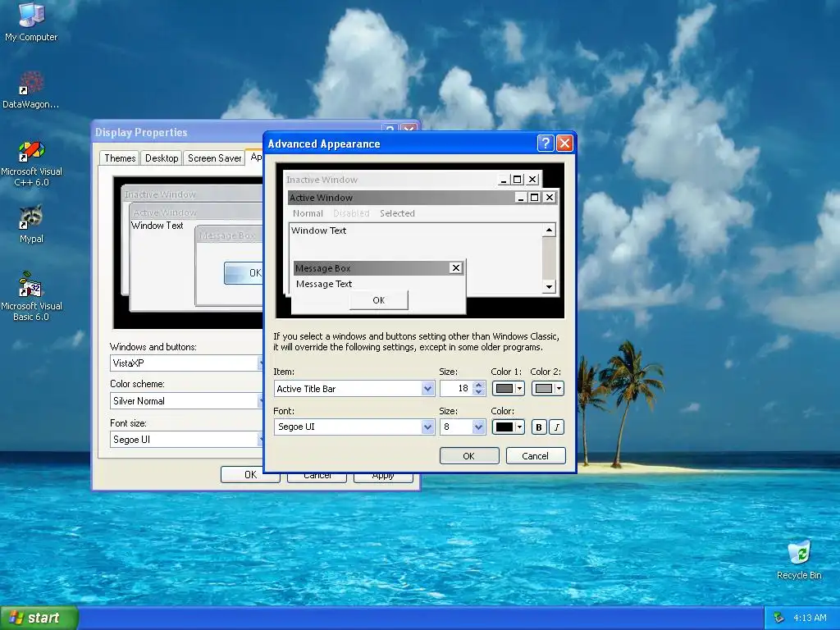840x630 pixels.
Task: Toggle italic font button
Action: (557, 427)
